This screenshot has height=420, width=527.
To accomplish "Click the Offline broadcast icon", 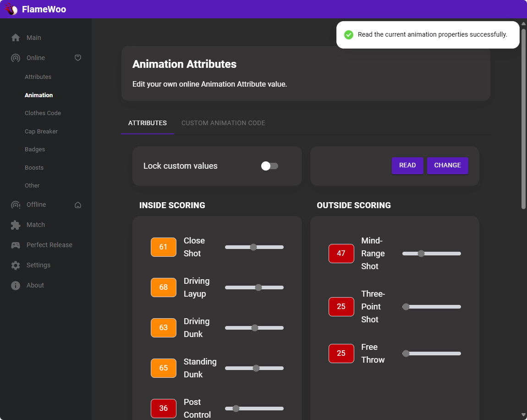I will [x=16, y=205].
